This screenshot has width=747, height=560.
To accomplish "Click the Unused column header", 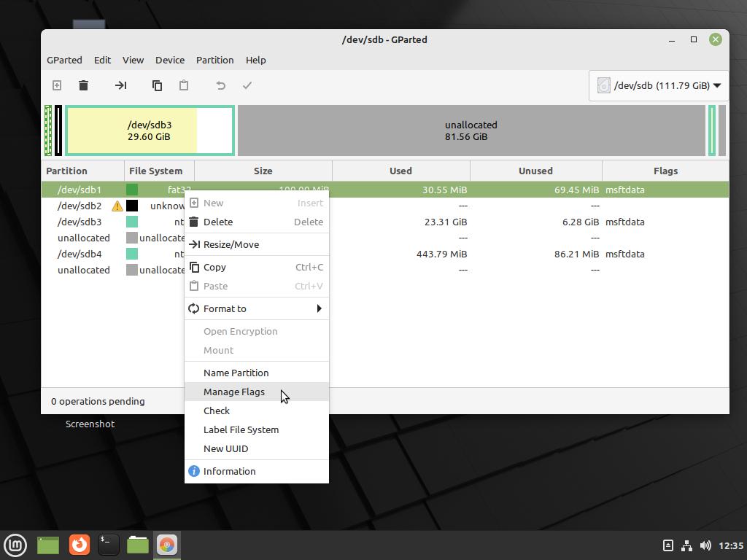I will coord(535,171).
